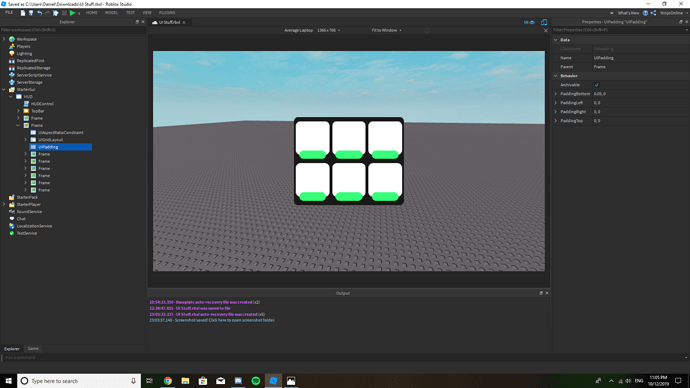Click the green Play test button

pos(73,13)
